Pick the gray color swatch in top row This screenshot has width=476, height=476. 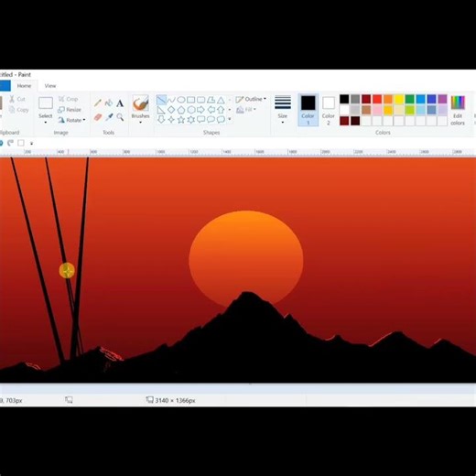pos(355,99)
